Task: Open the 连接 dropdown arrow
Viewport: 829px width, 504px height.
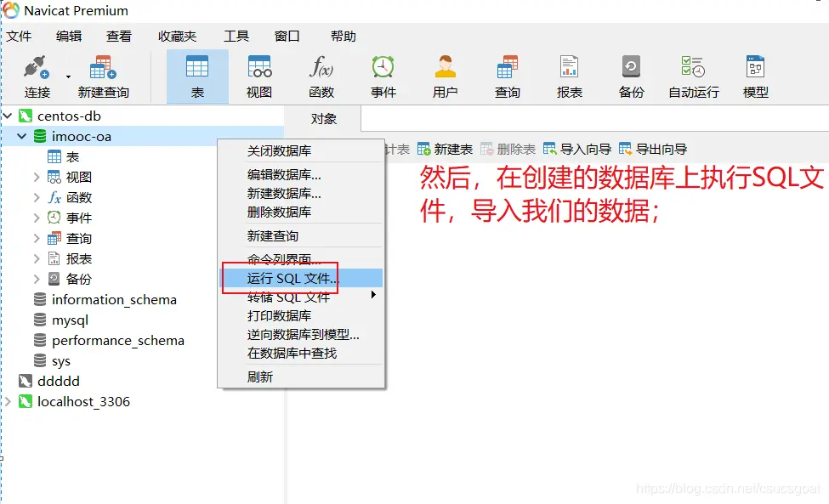Action: click(68, 77)
